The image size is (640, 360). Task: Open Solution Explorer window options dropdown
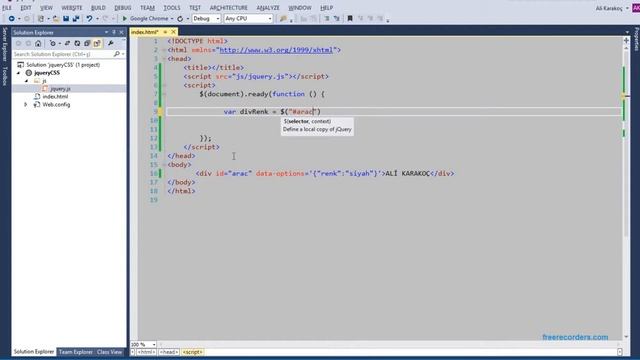pyautogui.click(x=107, y=32)
